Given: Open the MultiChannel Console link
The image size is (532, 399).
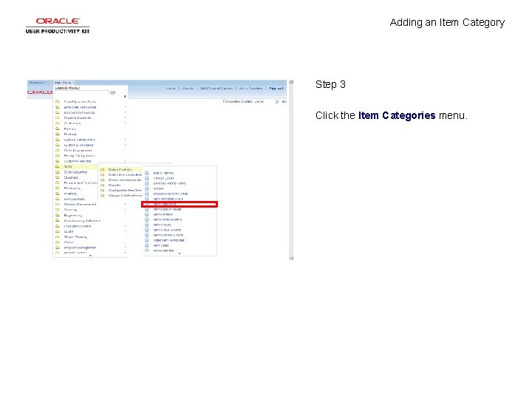Looking at the screenshot, I should click(216, 88).
